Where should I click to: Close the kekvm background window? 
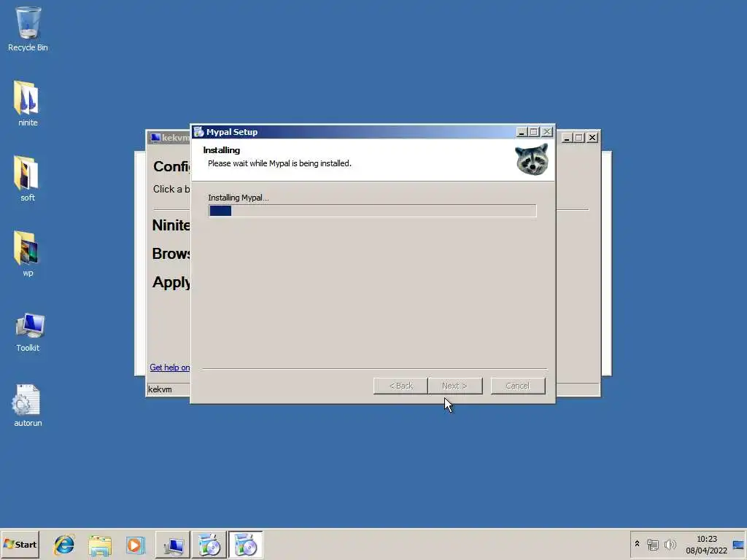pos(592,138)
